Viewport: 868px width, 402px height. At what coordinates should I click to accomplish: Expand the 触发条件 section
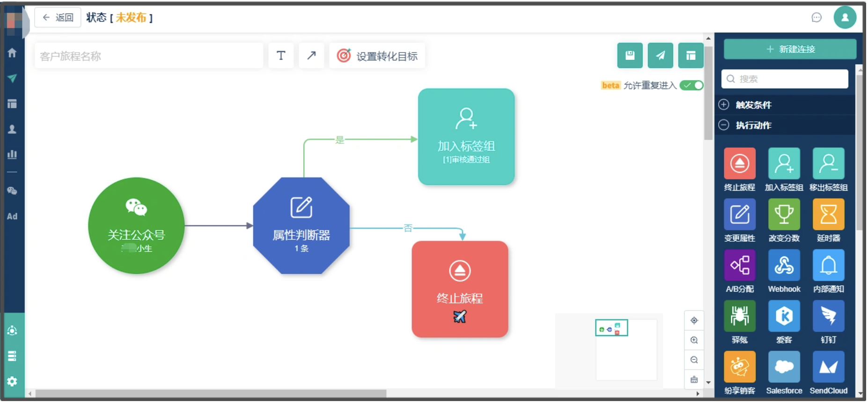(x=785, y=105)
